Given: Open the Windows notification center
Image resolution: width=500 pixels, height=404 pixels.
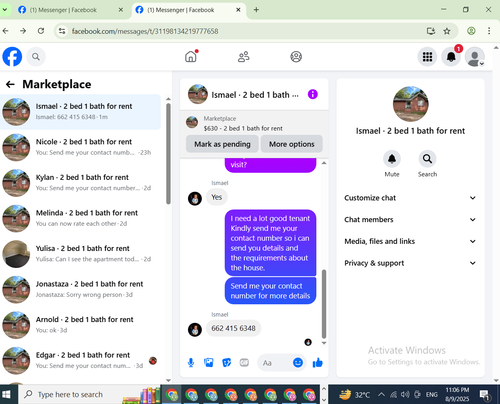Looking at the screenshot, I should click(x=484, y=395).
